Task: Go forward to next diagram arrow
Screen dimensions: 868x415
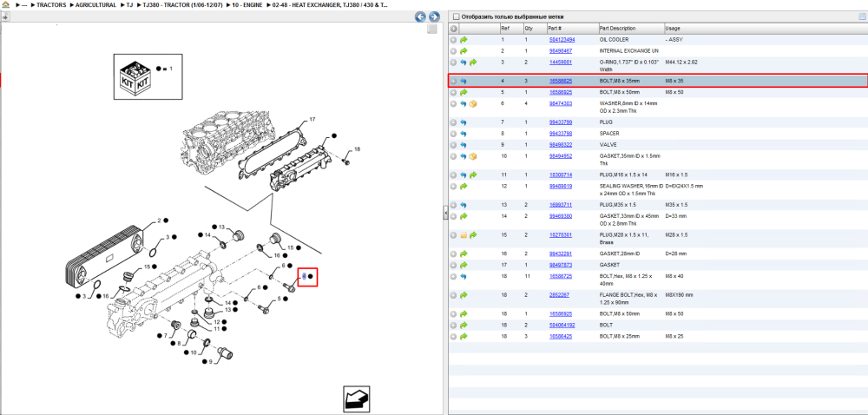Action: pos(435,17)
